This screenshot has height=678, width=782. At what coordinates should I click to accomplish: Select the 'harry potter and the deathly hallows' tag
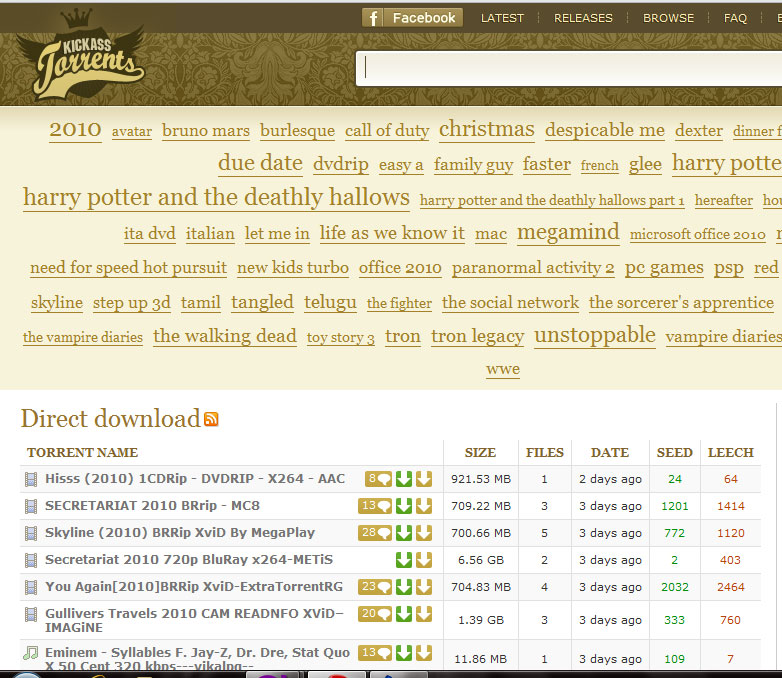[x=216, y=197]
